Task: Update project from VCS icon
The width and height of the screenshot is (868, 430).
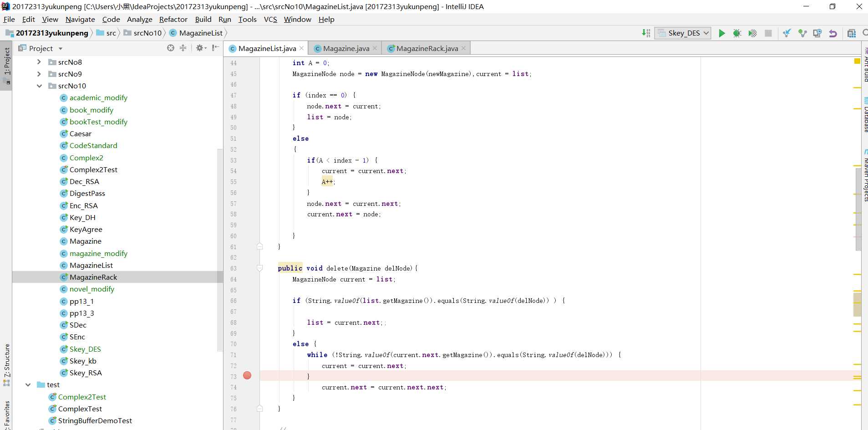Action: 787,33
